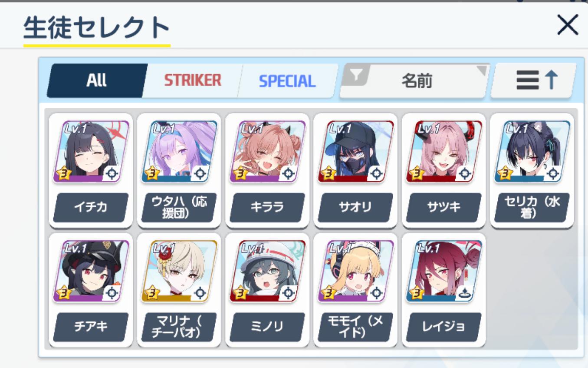The height and width of the screenshot is (368, 588).
Task: Pick the マリナ(チーパオ) student portrait
Action: point(179,271)
